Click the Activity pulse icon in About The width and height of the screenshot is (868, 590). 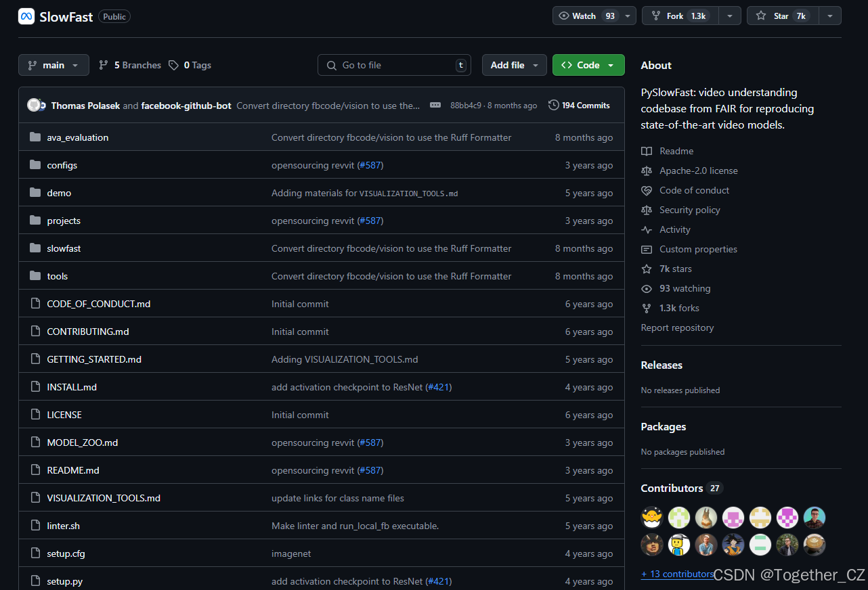click(647, 229)
